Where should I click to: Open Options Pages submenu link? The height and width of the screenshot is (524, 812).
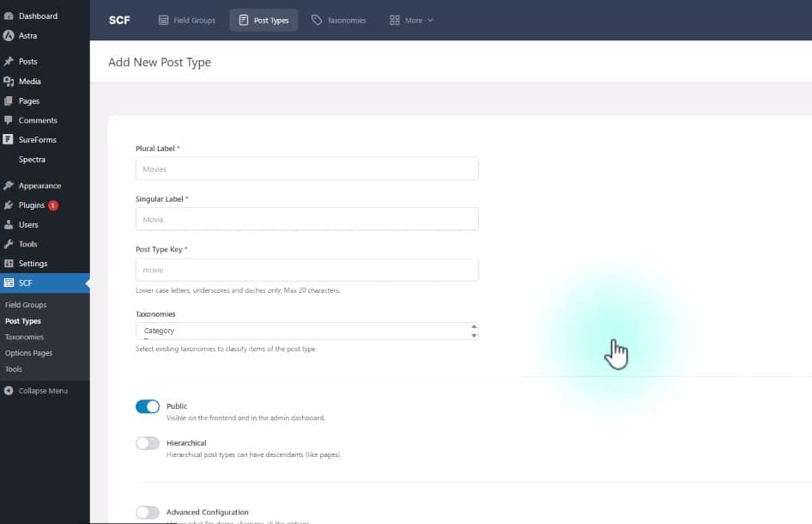click(28, 353)
